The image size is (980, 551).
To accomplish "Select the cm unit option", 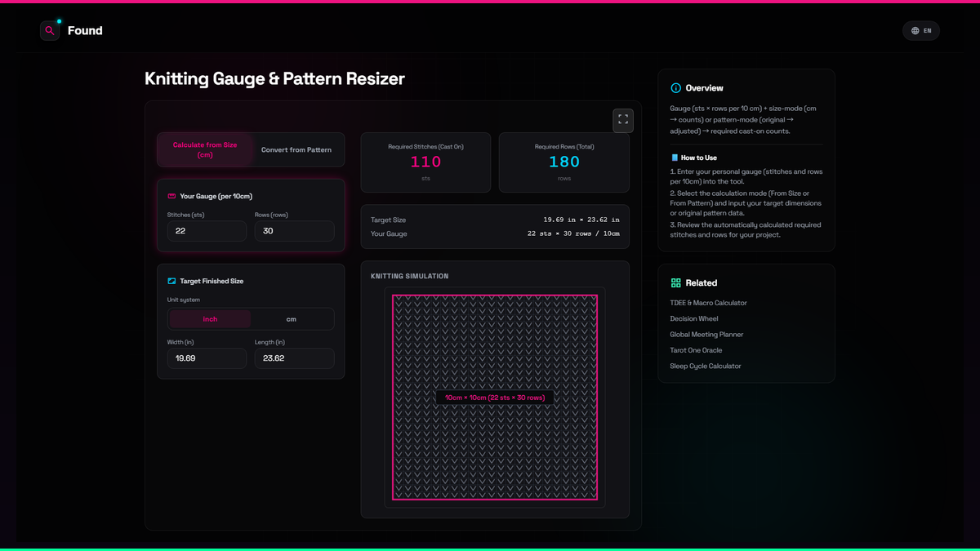I will [x=292, y=319].
